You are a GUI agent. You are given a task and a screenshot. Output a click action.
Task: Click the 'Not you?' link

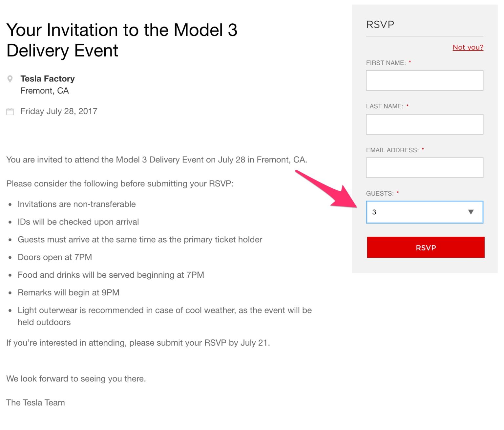(x=468, y=47)
